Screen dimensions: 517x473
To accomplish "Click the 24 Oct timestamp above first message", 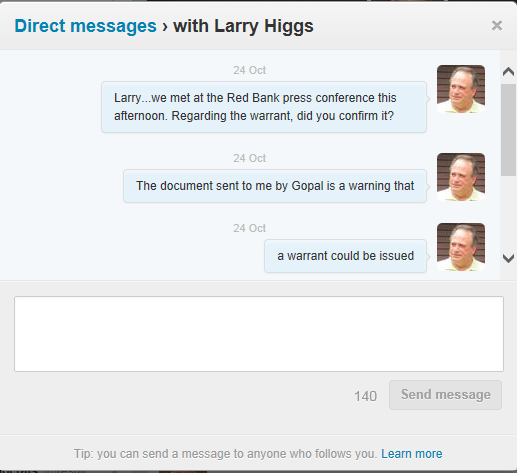I will [x=249, y=70].
